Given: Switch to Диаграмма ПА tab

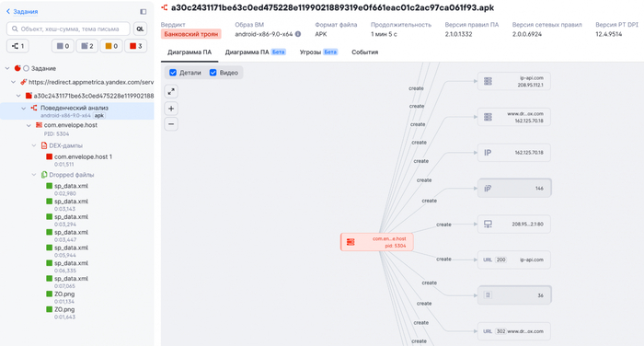Looking at the screenshot, I should click(190, 52).
